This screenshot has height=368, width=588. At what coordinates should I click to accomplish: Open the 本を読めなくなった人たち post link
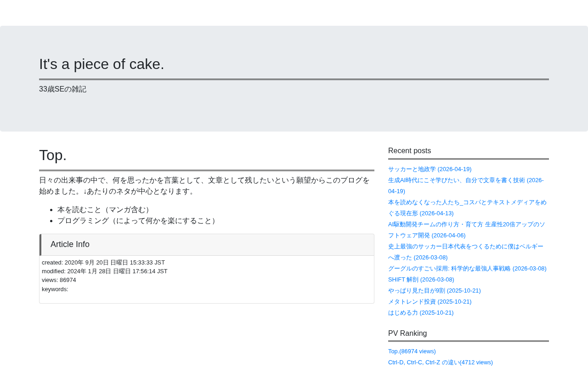tap(467, 208)
